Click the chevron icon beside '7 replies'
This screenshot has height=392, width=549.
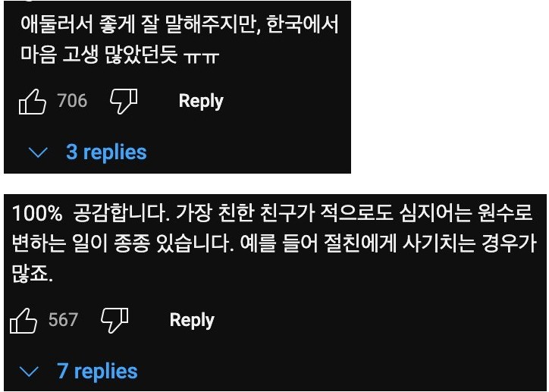pyautogui.click(x=29, y=372)
